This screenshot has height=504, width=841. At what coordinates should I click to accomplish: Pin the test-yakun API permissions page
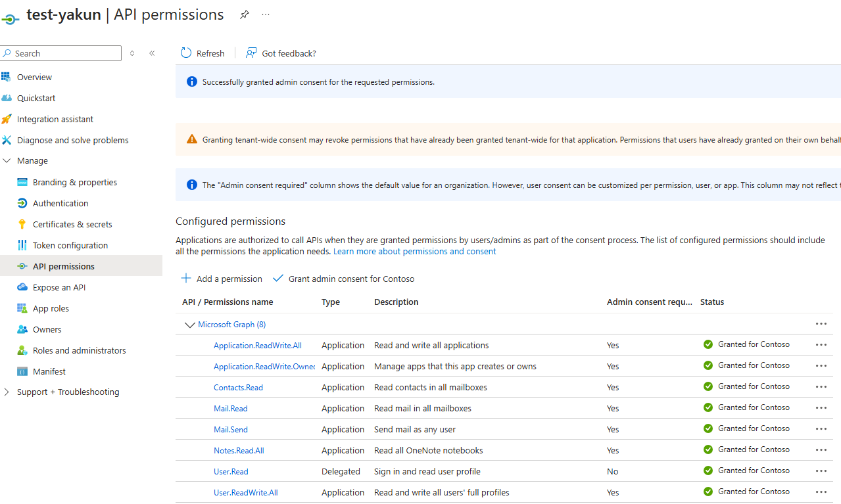[245, 14]
